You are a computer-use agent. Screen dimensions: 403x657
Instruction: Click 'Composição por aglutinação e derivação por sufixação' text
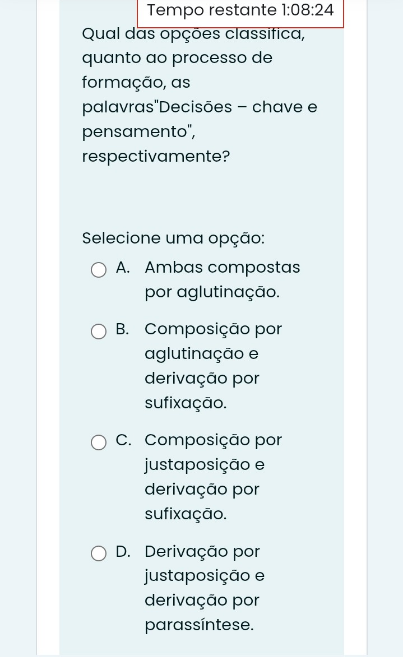213,366
